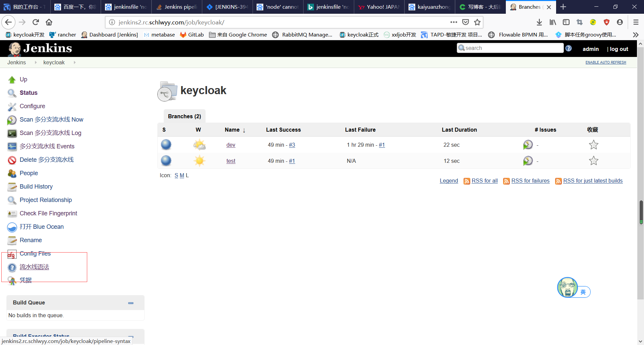
Task: Favorite the dev branch with star
Action: tap(593, 145)
